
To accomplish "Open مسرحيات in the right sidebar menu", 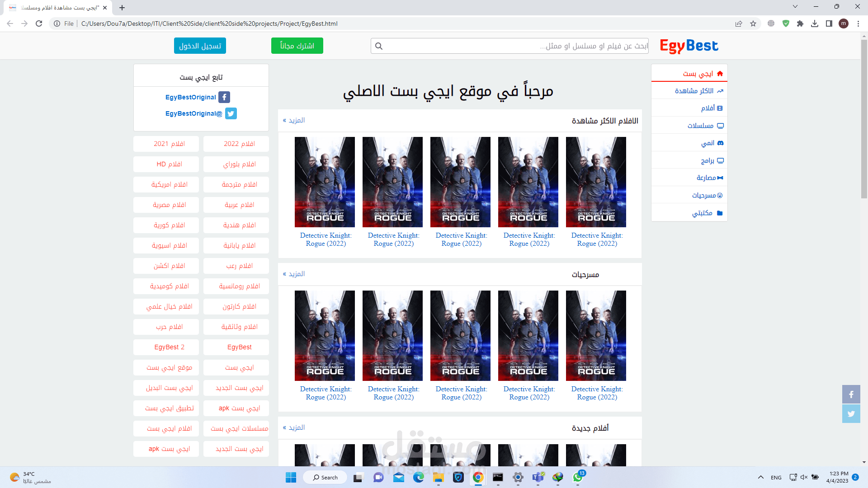I will [x=689, y=195].
